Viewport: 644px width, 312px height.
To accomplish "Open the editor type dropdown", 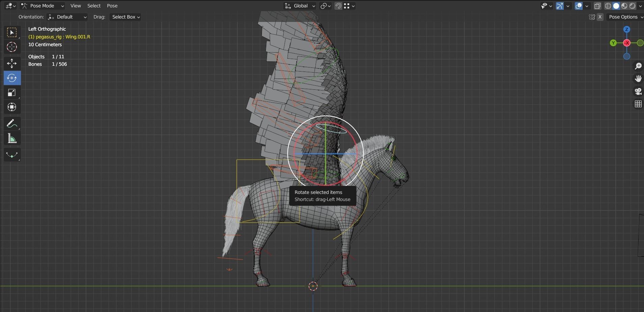I will pyautogui.click(x=10, y=6).
